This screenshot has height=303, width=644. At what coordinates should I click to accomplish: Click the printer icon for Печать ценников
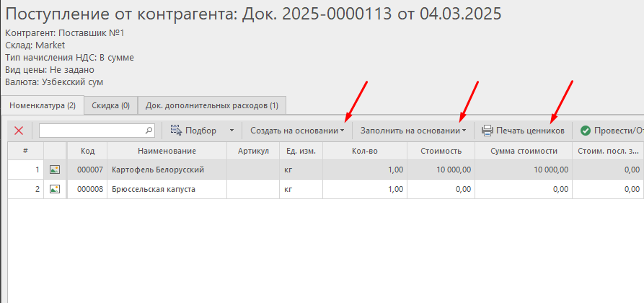487,131
